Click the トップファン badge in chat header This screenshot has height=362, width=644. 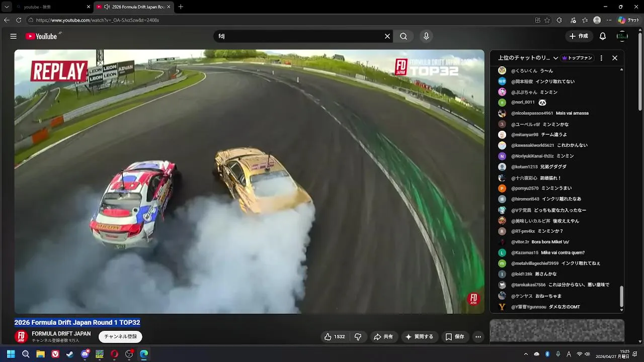tap(577, 58)
